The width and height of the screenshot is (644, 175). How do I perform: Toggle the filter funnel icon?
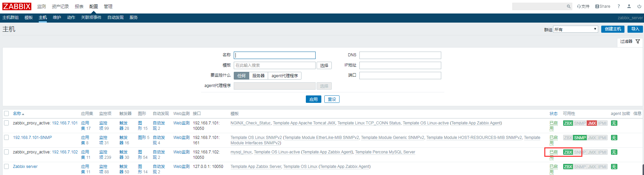(x=638, y=41)
